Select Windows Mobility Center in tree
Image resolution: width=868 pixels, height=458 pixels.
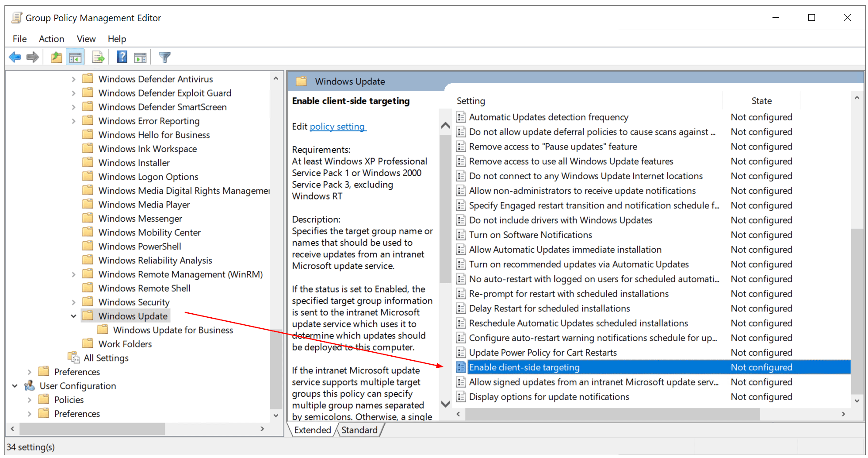click(x=149, y=233)
